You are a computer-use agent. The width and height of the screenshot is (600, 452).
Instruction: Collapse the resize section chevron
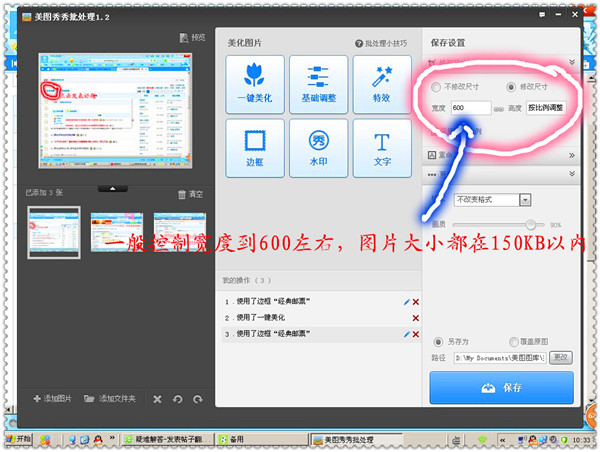pos(572,62)
